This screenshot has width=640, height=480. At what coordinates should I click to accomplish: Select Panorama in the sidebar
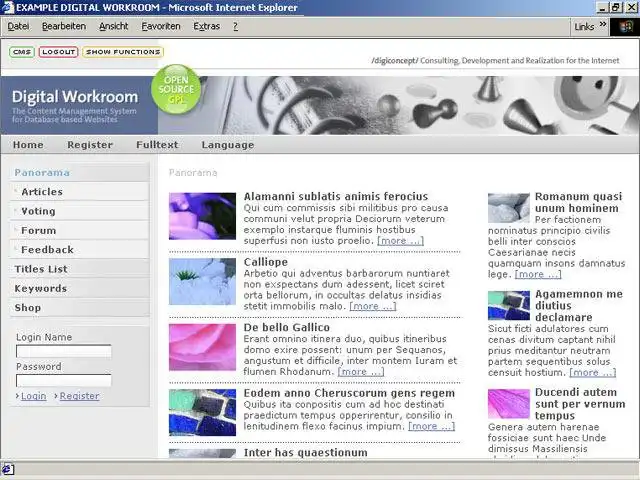pos(79,173)
